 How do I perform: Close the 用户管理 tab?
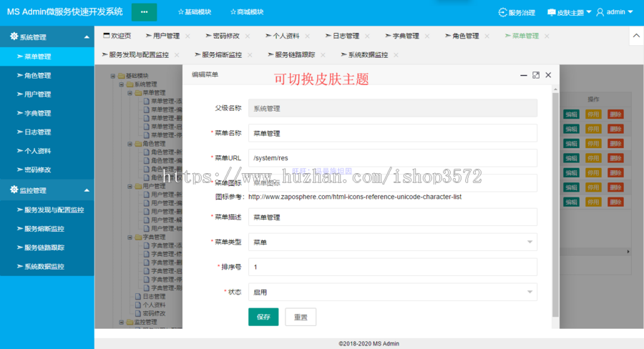[x=187, y=36]
